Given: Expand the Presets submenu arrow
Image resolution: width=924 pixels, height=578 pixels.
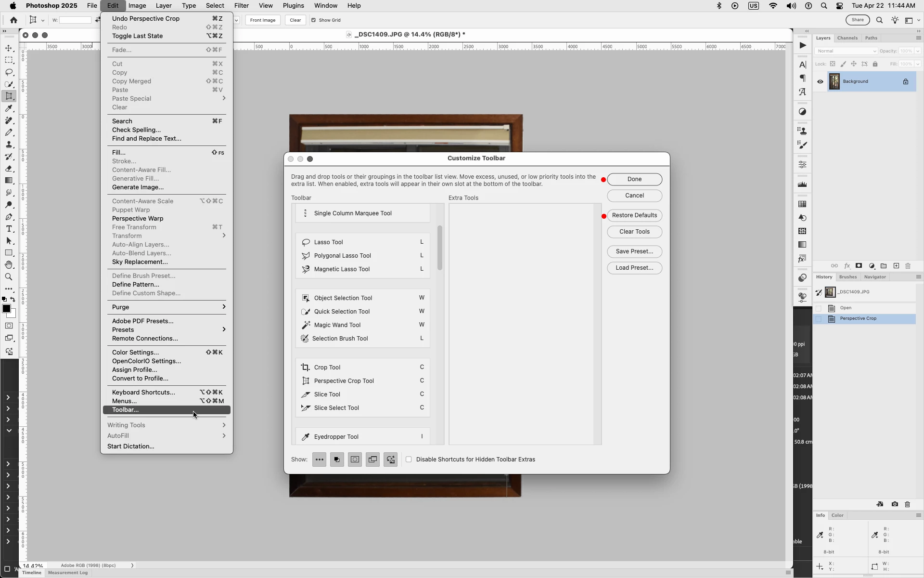Looking at the screenshot, I should pos(224,329).
